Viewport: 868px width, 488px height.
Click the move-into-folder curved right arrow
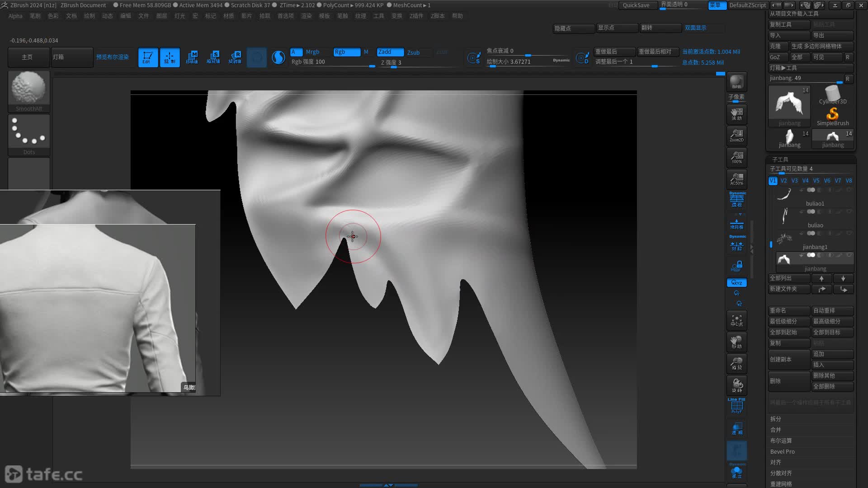821,289
